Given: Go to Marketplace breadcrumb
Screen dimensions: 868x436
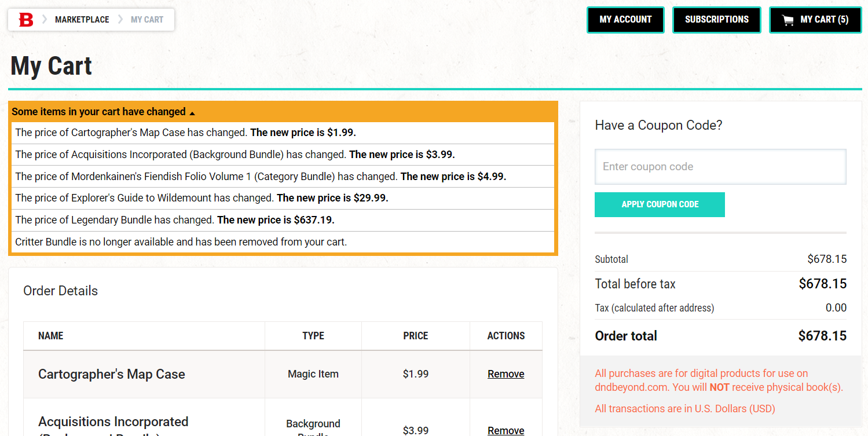Looking at the screenshot, I should coord(82,20).
